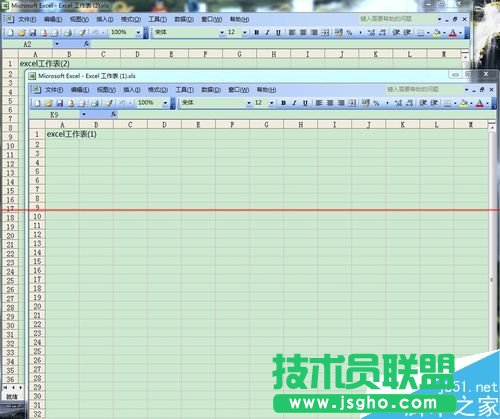This screenshot has width=500, height=419.
Task: Open 编辑 menu in 工作表 (2) window
Action: [53, 19]
